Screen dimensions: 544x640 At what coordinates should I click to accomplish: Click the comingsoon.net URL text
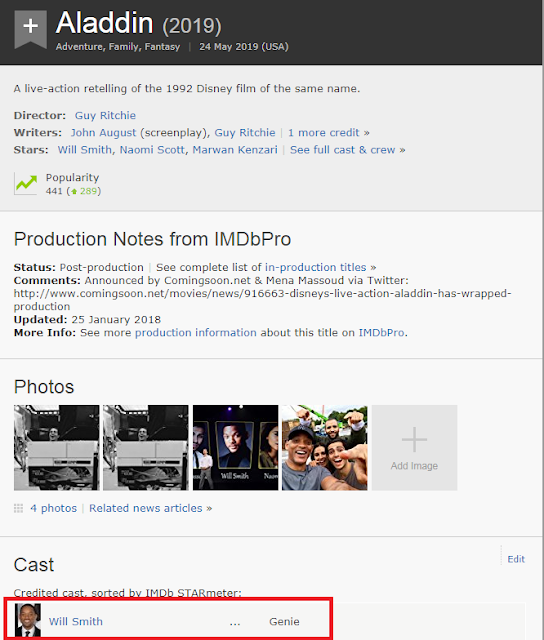[262, 300]
